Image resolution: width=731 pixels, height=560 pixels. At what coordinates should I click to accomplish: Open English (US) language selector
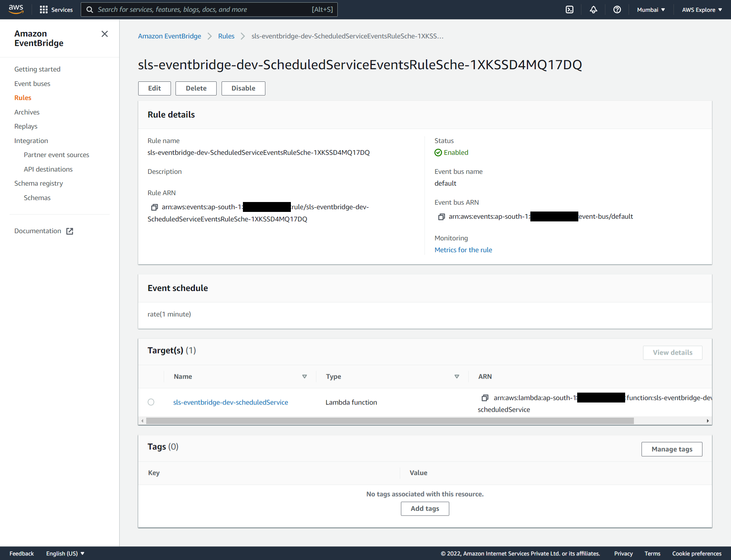(65, 554)
